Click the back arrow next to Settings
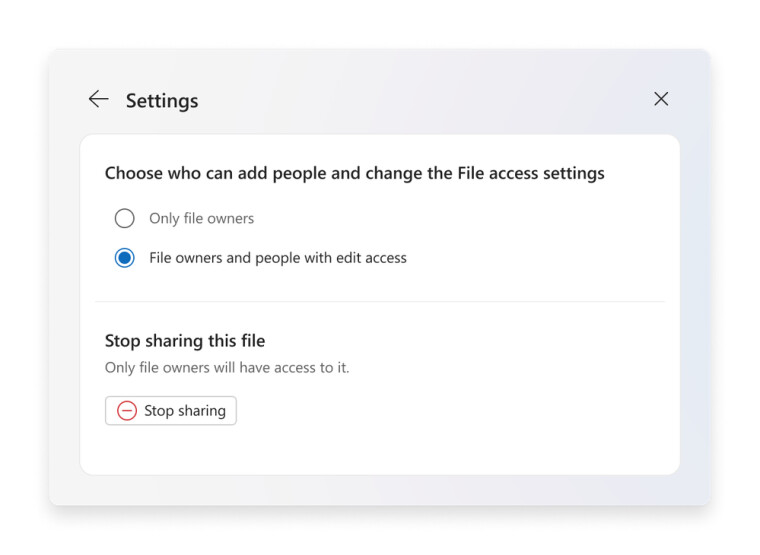The height and width of the screenshot is (555, 760). pyautogui.click(x=98, y=99)
